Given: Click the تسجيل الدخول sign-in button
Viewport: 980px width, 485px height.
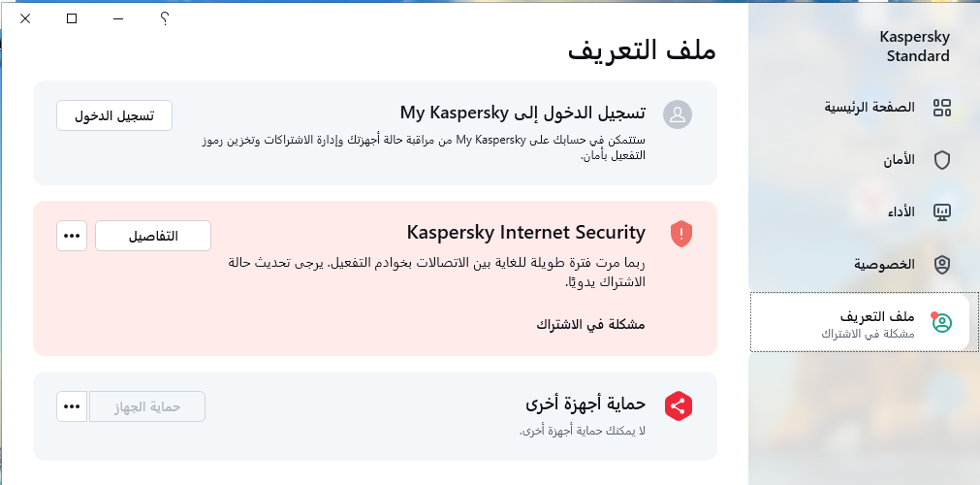Looking at the screenshot, I should point(114,115).
